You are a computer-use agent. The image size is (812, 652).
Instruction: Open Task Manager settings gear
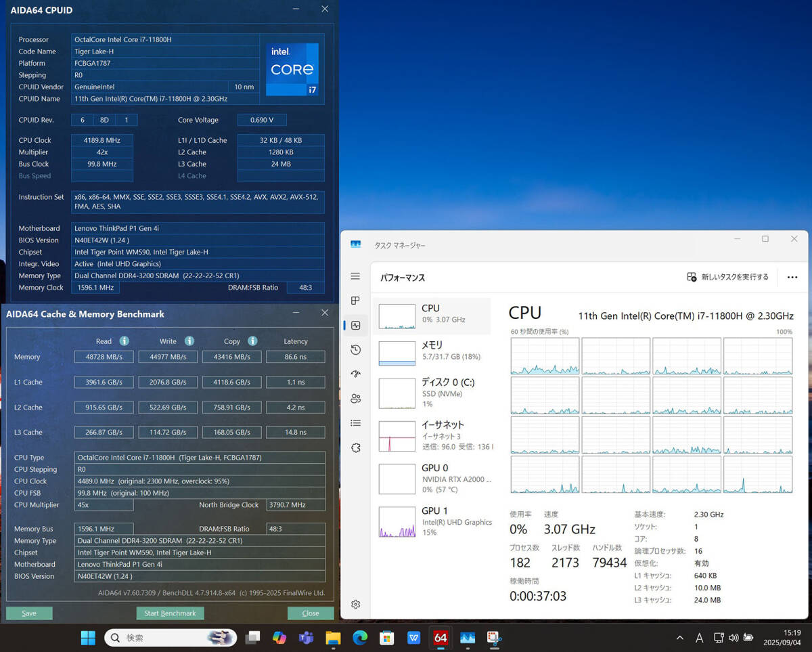tap(356, 604)
